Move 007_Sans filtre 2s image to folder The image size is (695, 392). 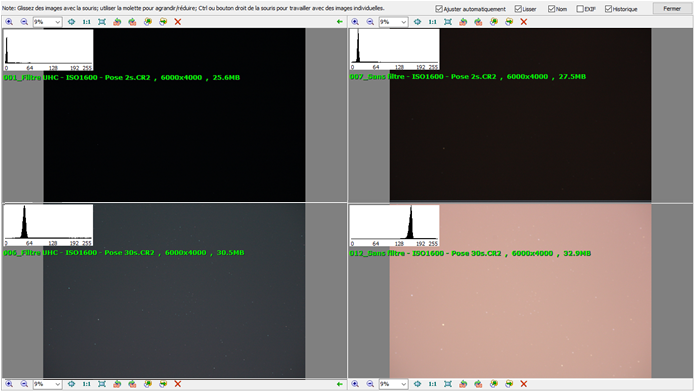pos(509,22)
